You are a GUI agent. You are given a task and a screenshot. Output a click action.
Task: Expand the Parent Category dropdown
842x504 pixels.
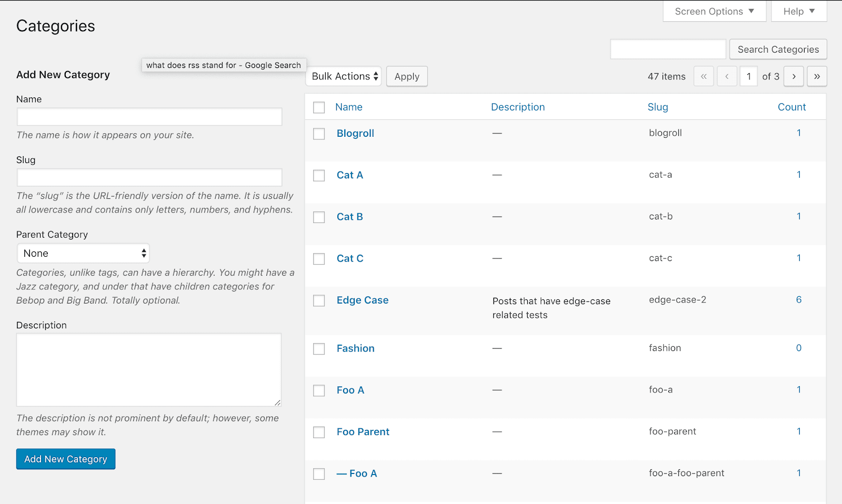tap(83, 254)
